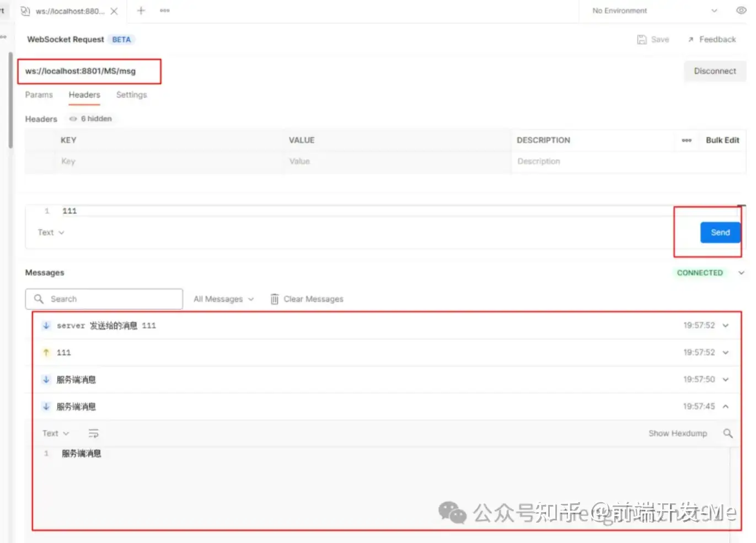Screen dimensions: 756x543
Task: Open the No Environment dropdown
Action: (655, 10)
